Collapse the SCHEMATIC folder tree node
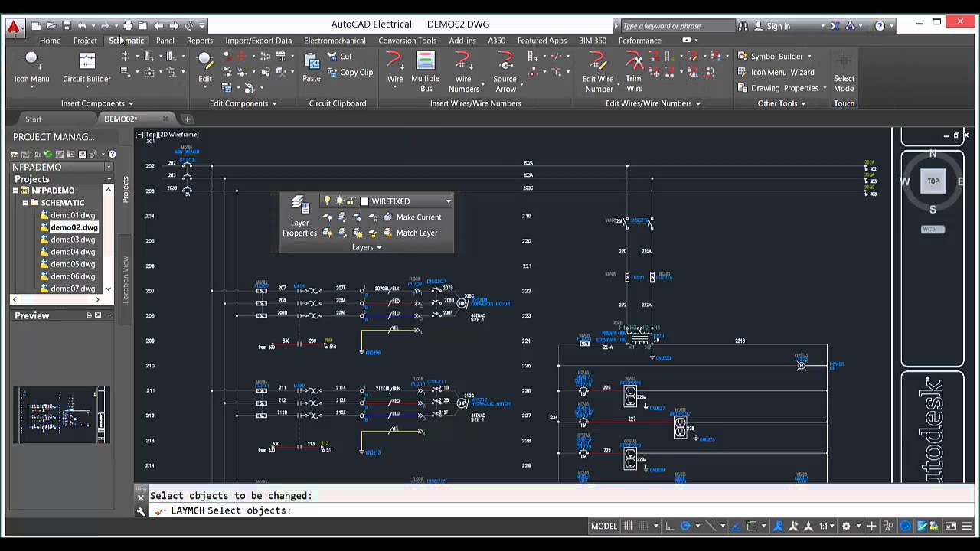The width and height of the screenshot is (980, 551). click(25, 203)
